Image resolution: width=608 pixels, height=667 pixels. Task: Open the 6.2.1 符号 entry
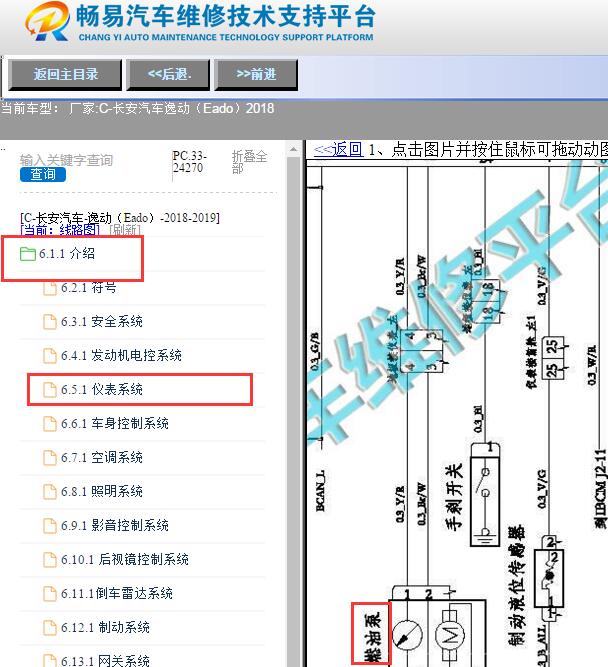(x=88, y=288)
